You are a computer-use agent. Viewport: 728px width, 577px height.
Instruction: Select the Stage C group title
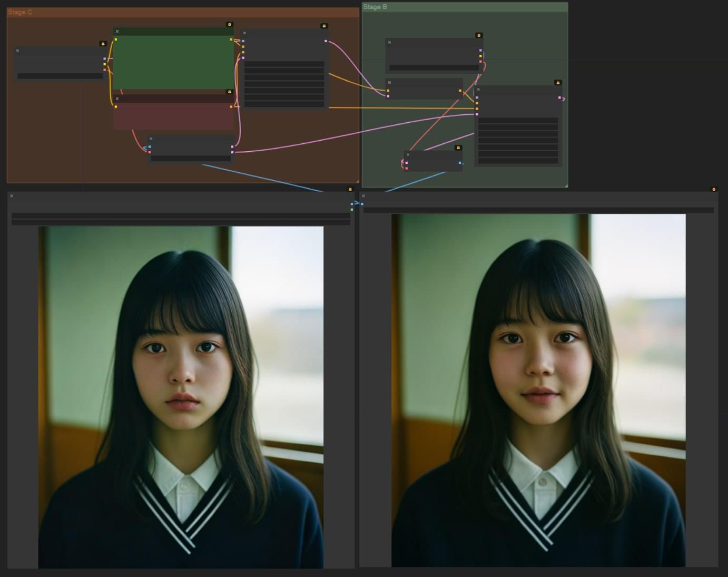click(x=20, y=12)
